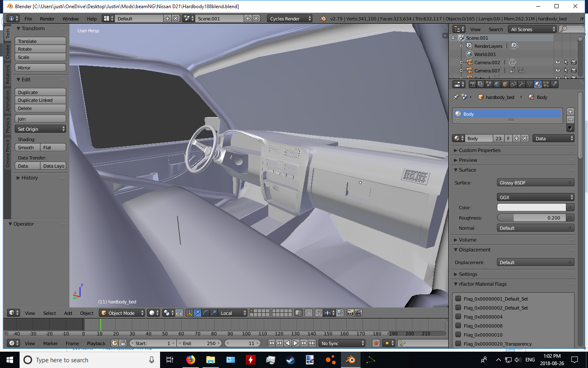The height and width of the screenshot is (368, 588).
Task: Add a new material slot with plus
Action: pos(570,112)
